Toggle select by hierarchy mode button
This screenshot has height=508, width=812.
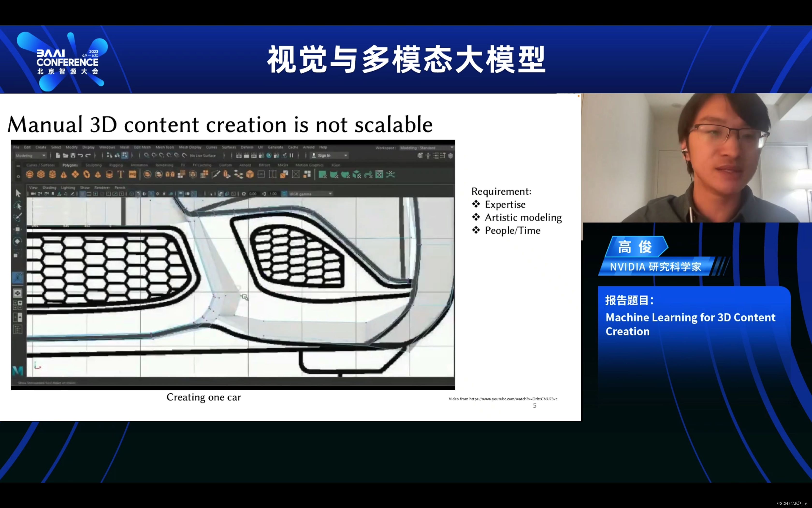click(109, 155)
